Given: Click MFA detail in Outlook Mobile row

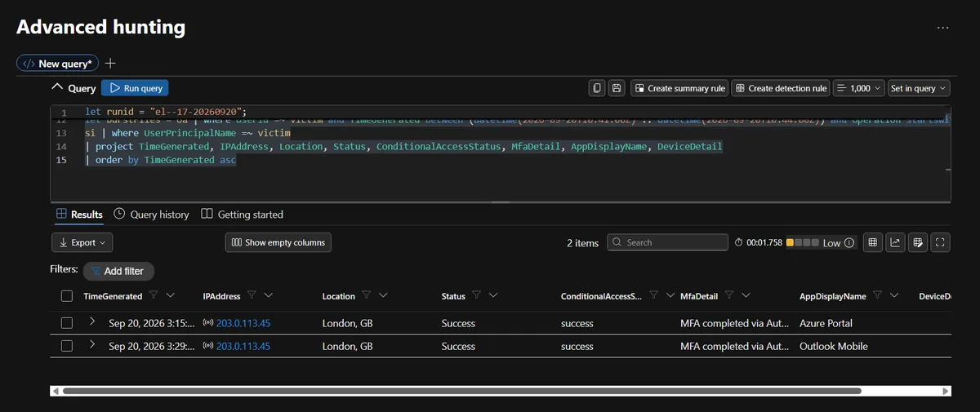Looking at the screenshot, I should [x=735, y=346].
